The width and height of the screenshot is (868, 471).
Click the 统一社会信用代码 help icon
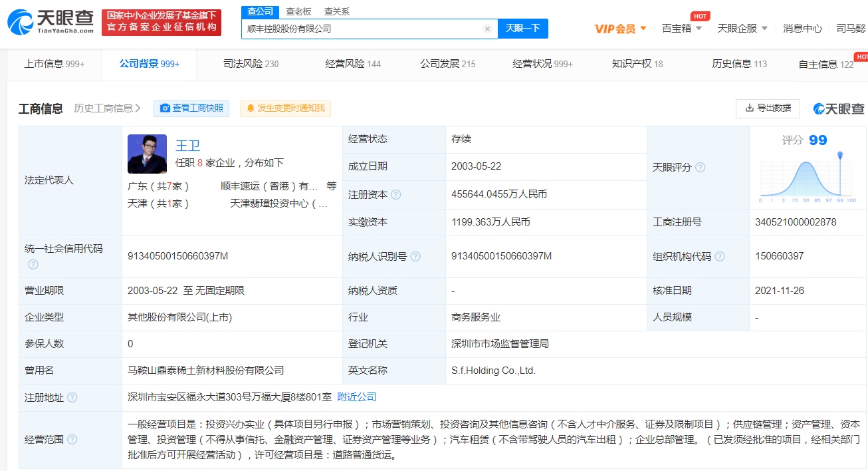click(x=33, y=264)
